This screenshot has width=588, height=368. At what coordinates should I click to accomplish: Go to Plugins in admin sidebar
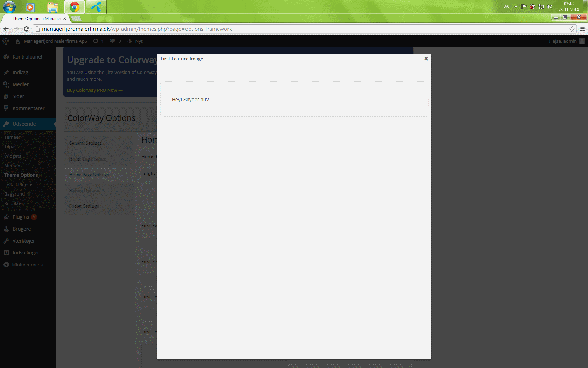coord(21,217)
